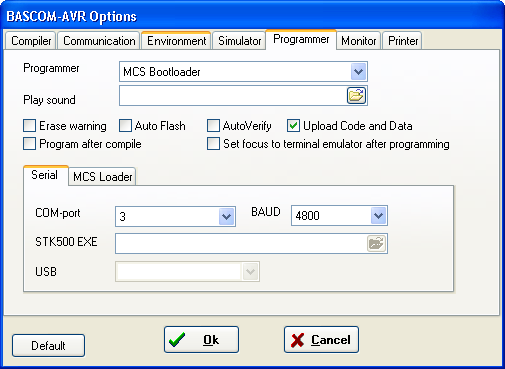Browse for a Play sound file
Image resolution: width=505 pixels, height=369 pixels.
356,96
